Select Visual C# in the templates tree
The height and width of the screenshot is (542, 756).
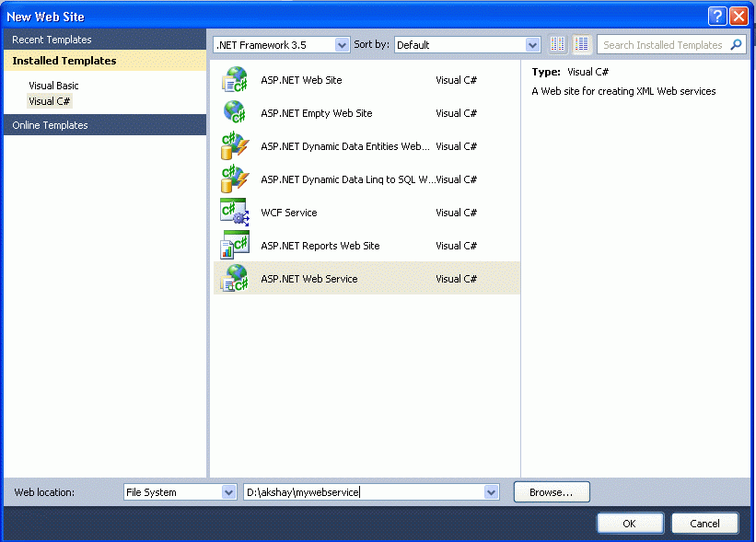click(49, 101)
